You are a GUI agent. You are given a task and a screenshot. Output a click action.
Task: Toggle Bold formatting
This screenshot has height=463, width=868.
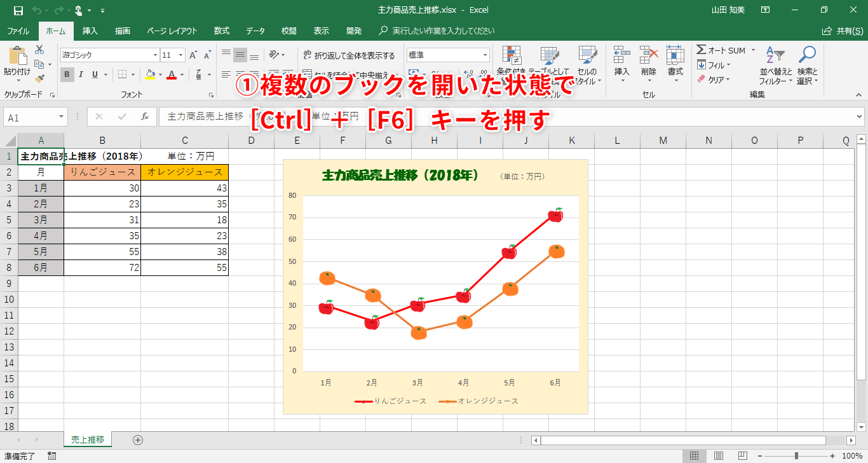[67, 74]
